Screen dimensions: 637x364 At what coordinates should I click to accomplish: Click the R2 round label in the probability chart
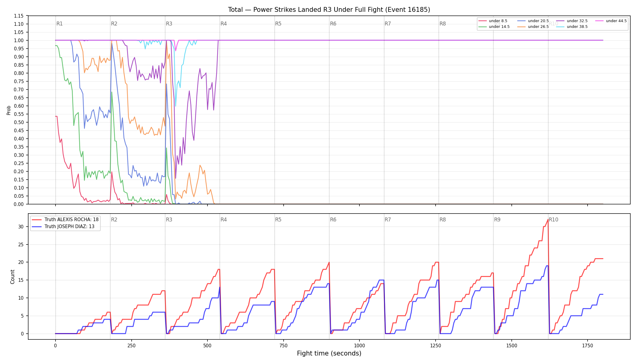pyautogui.click(x=114, y=24)
